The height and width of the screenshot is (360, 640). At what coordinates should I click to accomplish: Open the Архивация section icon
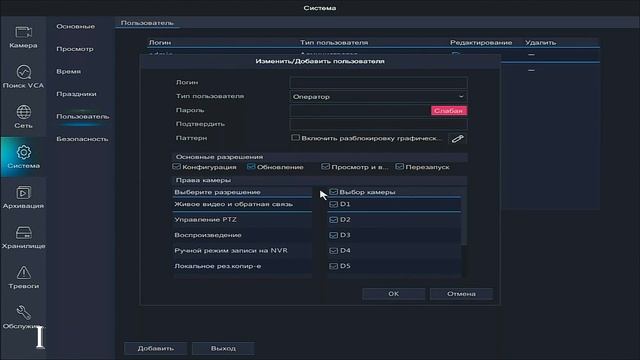click(23, 192)
